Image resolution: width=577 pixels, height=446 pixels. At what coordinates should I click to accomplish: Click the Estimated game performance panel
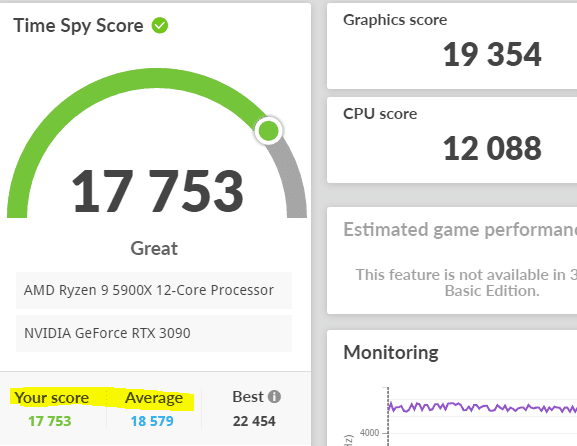tap(452, 261)
